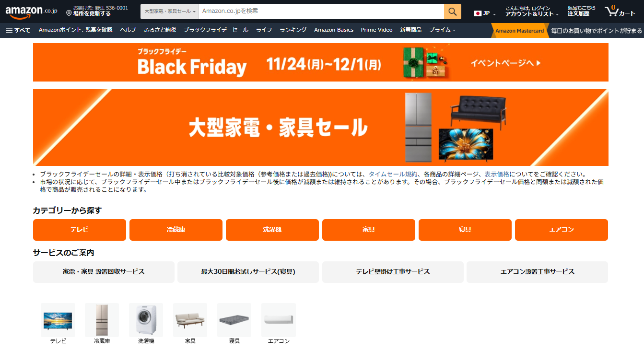Expand the JP language selector

pos(485,13)
